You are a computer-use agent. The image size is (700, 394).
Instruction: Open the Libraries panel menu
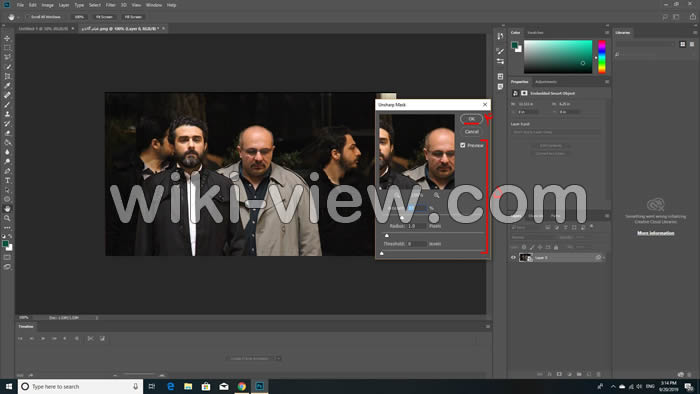tap(695, 33)
